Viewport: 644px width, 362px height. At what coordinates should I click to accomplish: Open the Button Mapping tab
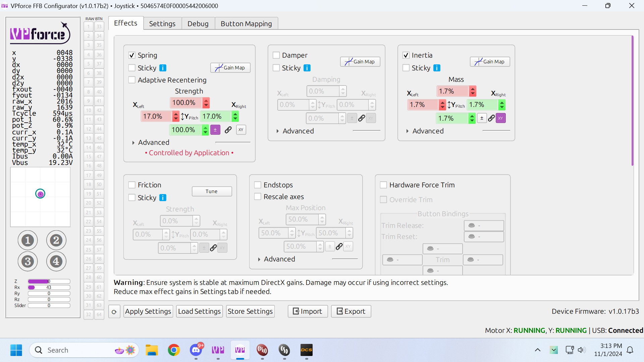pyautogui.click(x=246, y=24)
